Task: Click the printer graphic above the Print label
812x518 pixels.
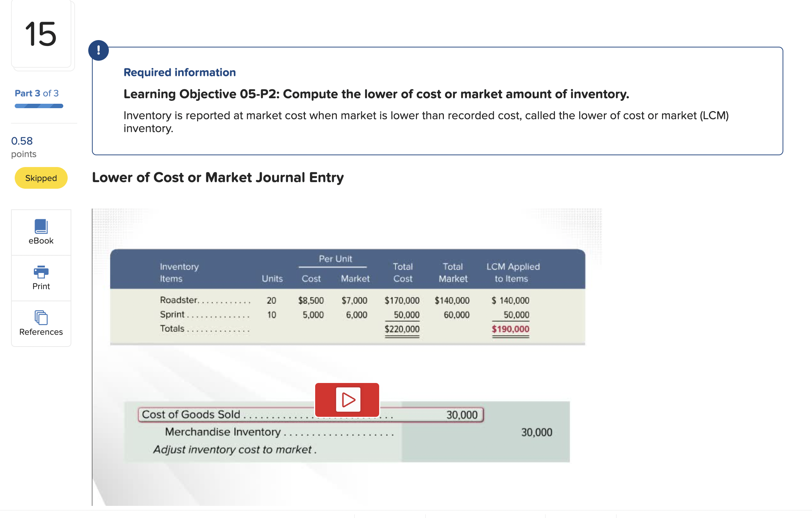Action: [41, 272]
